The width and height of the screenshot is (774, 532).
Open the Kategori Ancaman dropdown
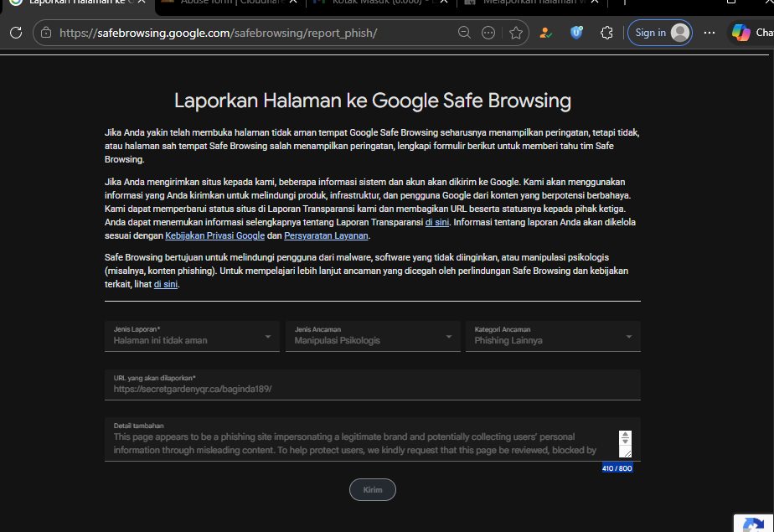click(553, 336)
